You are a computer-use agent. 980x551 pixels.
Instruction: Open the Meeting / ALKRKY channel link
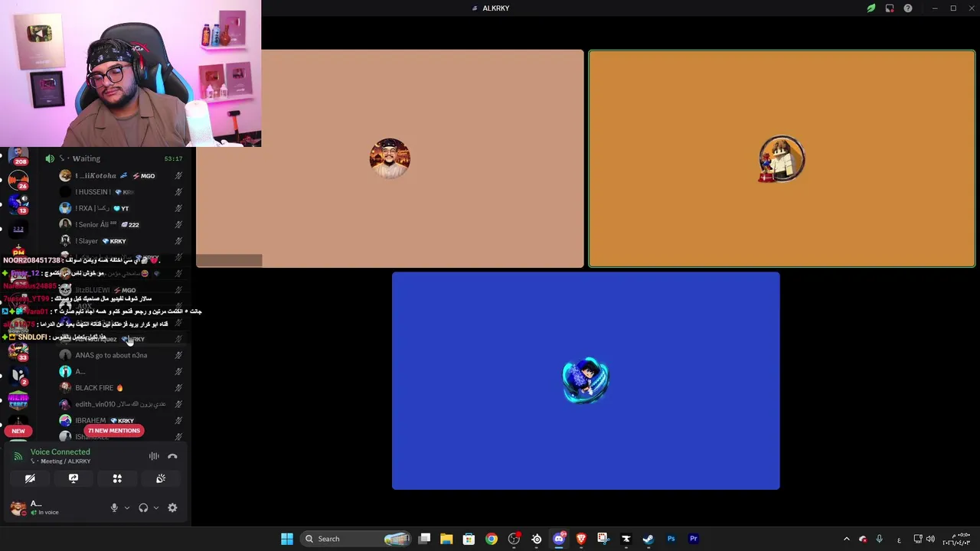tap(61, 461)
